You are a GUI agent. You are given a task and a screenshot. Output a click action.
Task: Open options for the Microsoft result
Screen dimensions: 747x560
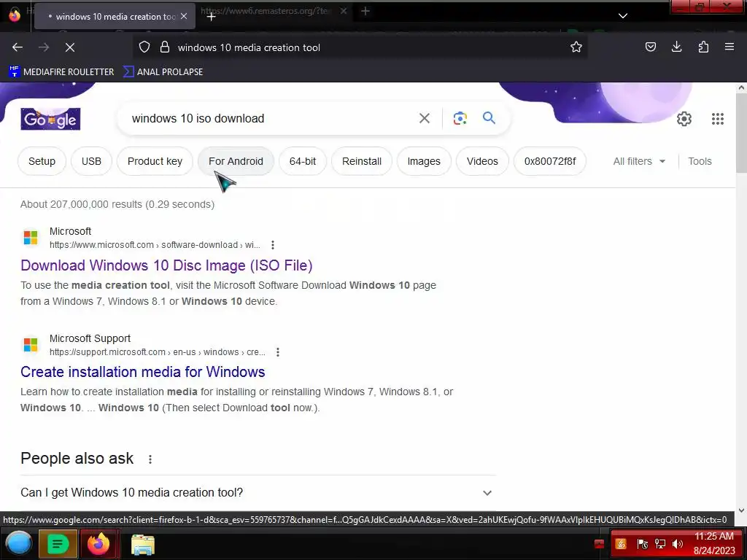(x=273, y=245)
